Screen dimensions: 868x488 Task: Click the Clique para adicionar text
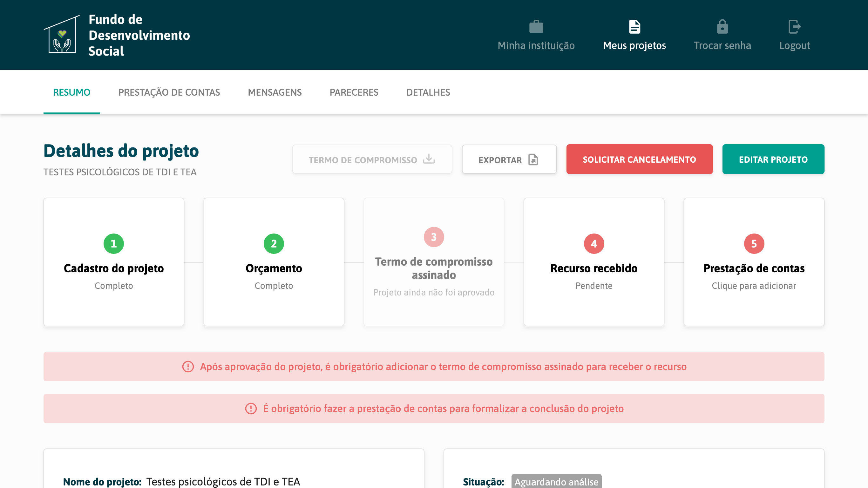coord(754,285)
